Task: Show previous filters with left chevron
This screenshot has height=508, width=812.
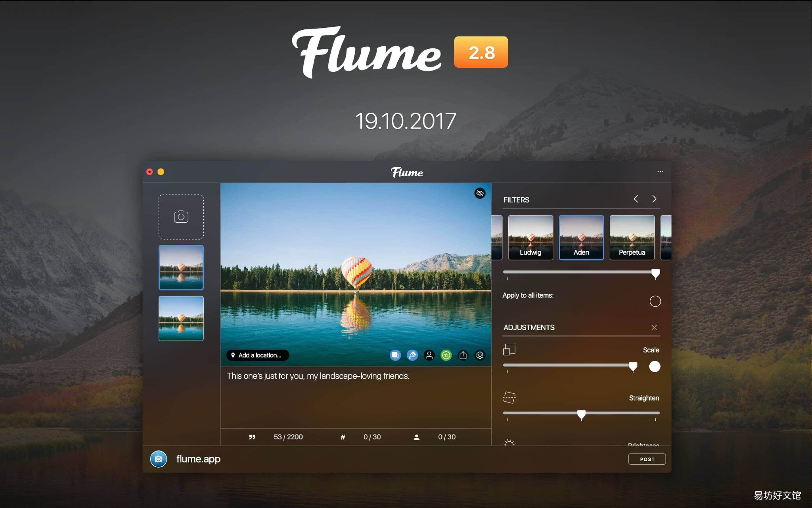Action: pyautogui.click(x=636, y=199)
